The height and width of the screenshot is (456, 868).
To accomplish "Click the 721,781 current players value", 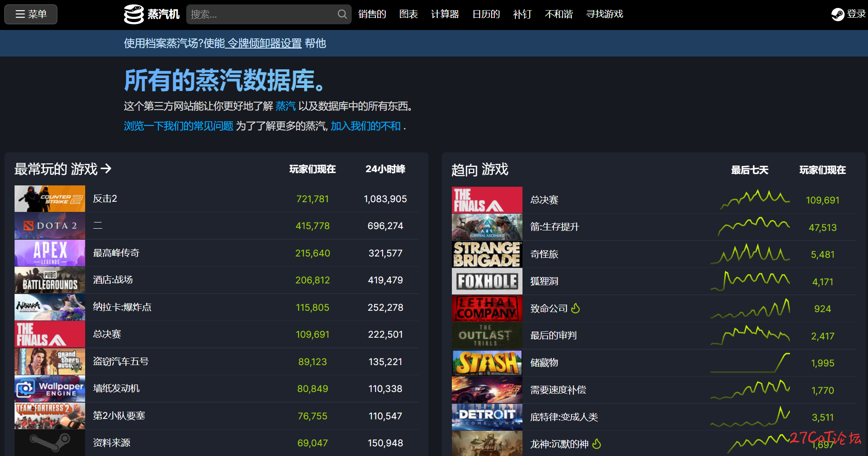I will (313, 199).
